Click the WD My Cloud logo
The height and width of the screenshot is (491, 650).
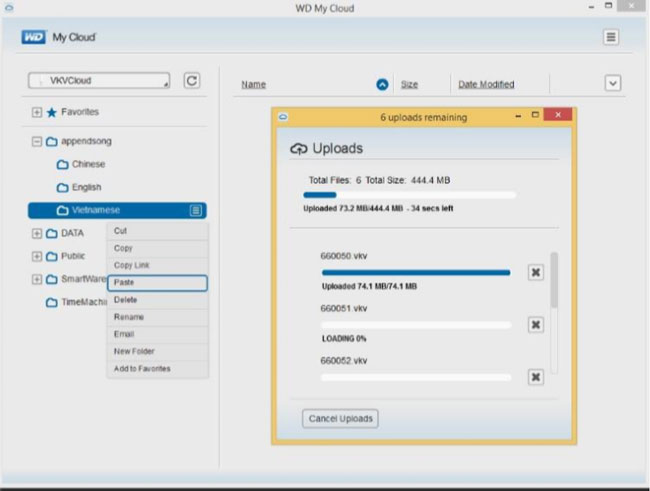(x=58, y=38)
